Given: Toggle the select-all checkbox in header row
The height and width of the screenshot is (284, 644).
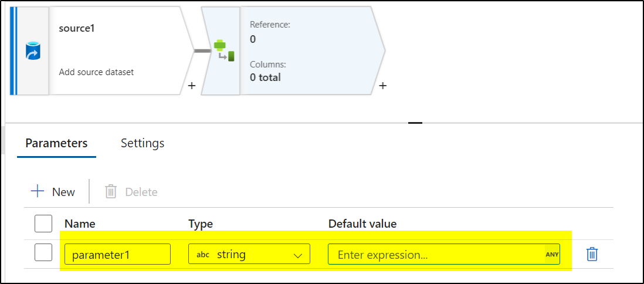Looking at the screenshot, I should pyautogui.click(x=43, y=224).
